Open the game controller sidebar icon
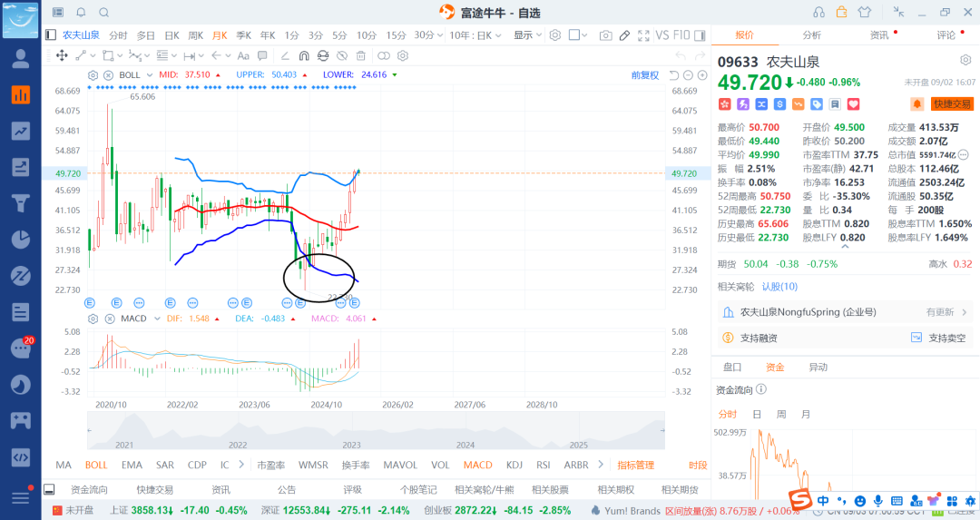The width and height of the screenshot is (980, 520). 21,420
